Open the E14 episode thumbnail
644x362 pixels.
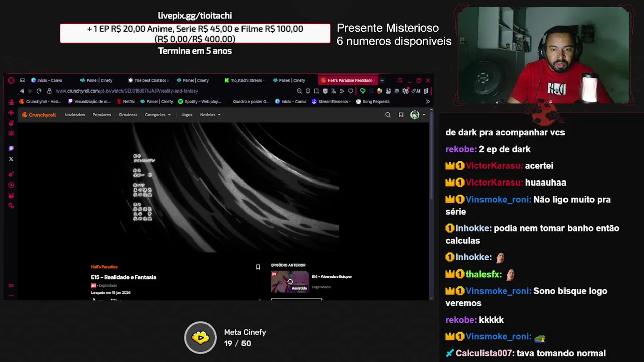tap(290, 282)
